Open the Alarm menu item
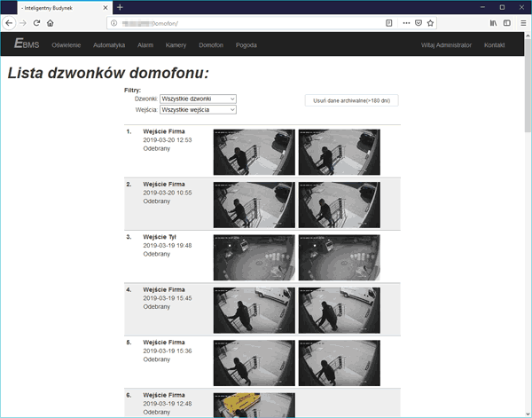Viewport: 532px width, 418px height. pyautogui.click(x=145, y=44)
